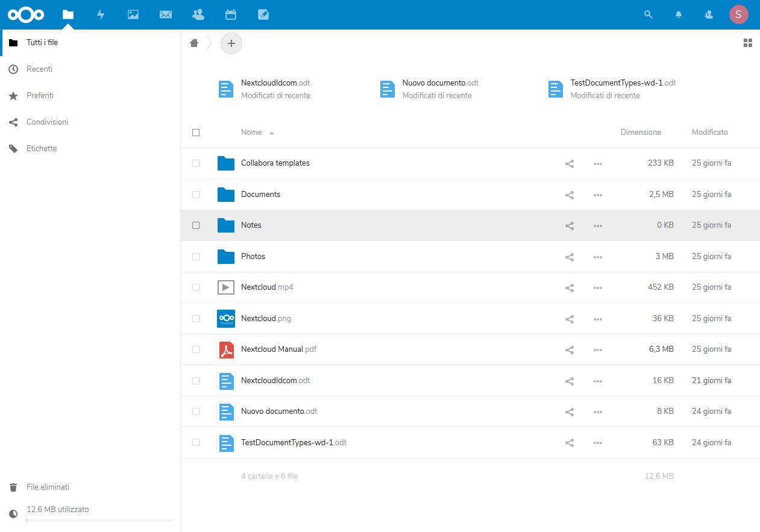Open recent Nuovo documento.odt recommendation

coord(429,89)
